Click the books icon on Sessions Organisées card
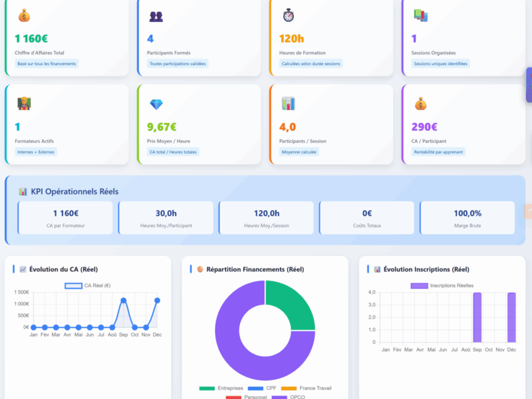The height and width of the screenshot is (399, 532). [x=420, y=15]
